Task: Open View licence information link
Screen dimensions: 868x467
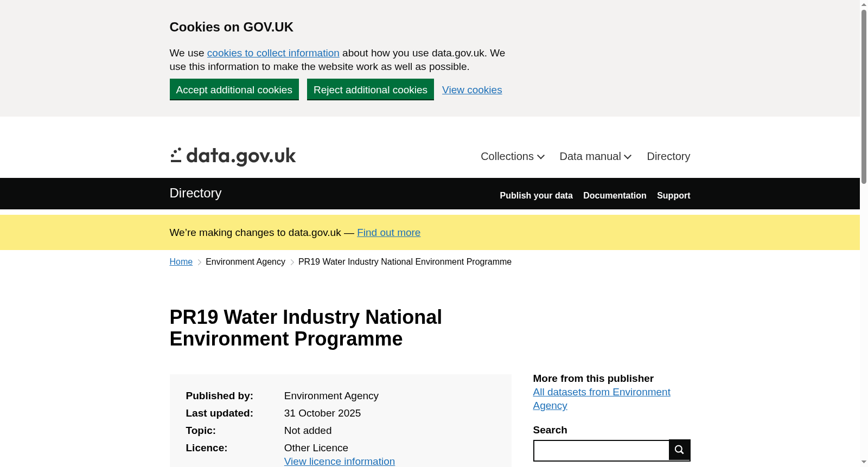Action: click(x=340, y=461)
